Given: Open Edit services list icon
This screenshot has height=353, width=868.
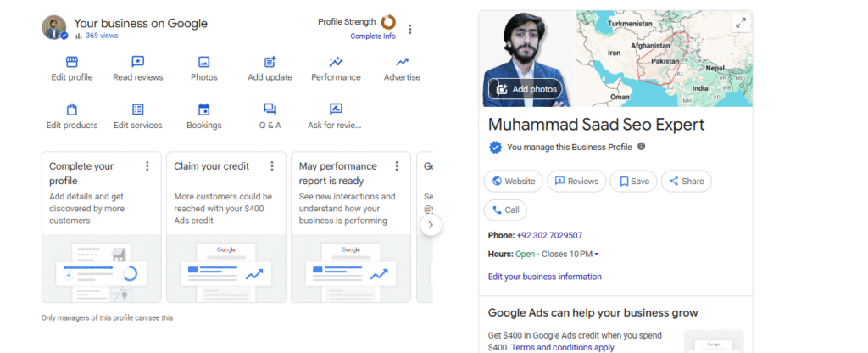Looking at the screenshot, I should 138,109.
